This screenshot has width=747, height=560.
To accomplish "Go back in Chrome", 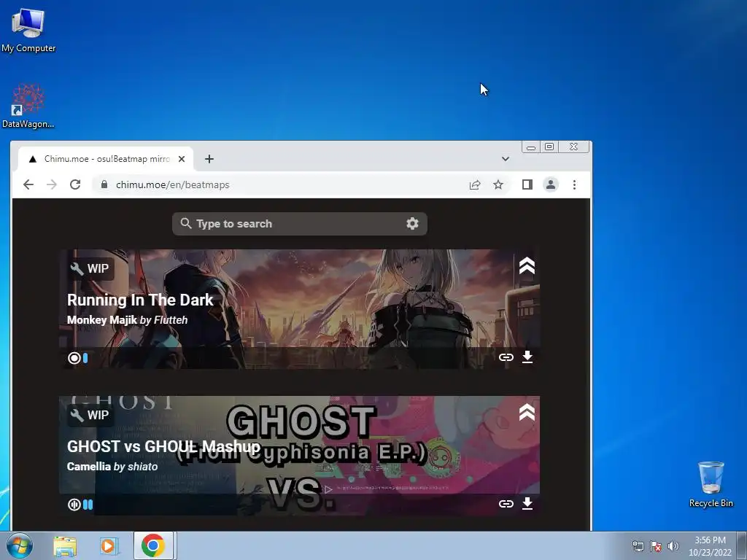I will pyautogui.click(x=28, y=184).
